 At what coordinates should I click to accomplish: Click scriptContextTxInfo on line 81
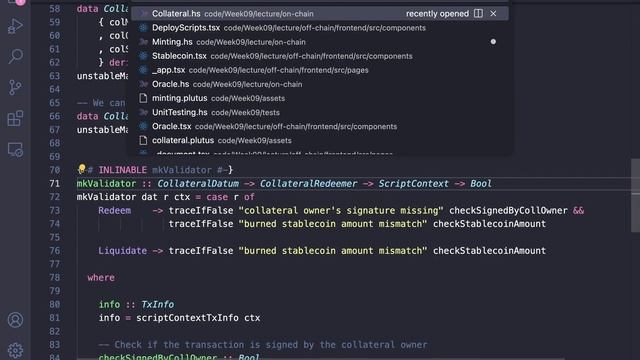coord(187,318)
